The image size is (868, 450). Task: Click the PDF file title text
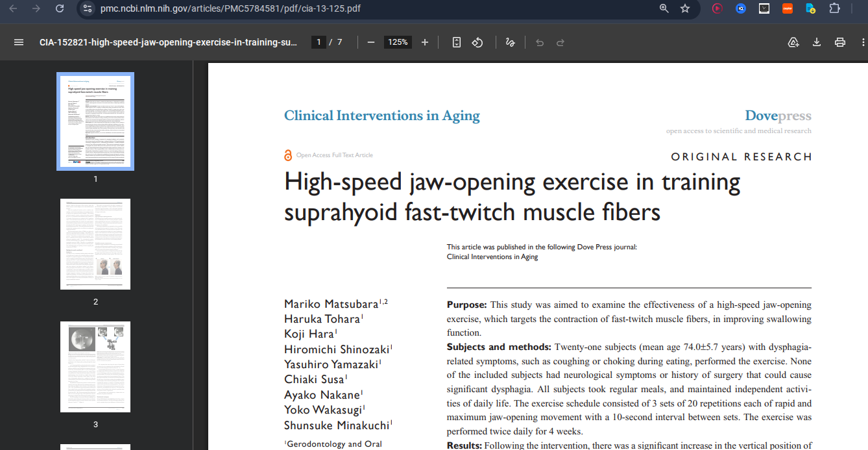coord(168,42)
